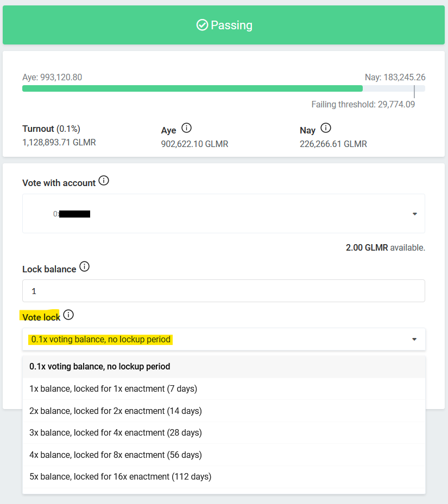Open the Vote with account info icon
This screenshot has width=448, height=504.
coord(104,181)
